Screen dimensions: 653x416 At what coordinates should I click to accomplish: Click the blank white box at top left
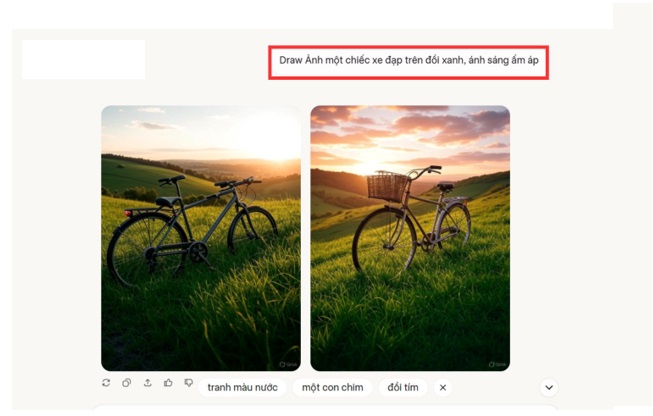(83, 60)
